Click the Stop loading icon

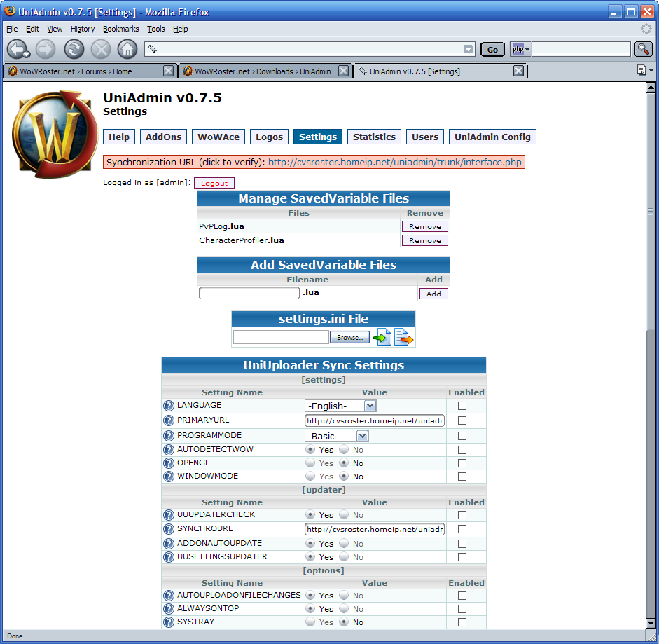click(x=101, y=49)
